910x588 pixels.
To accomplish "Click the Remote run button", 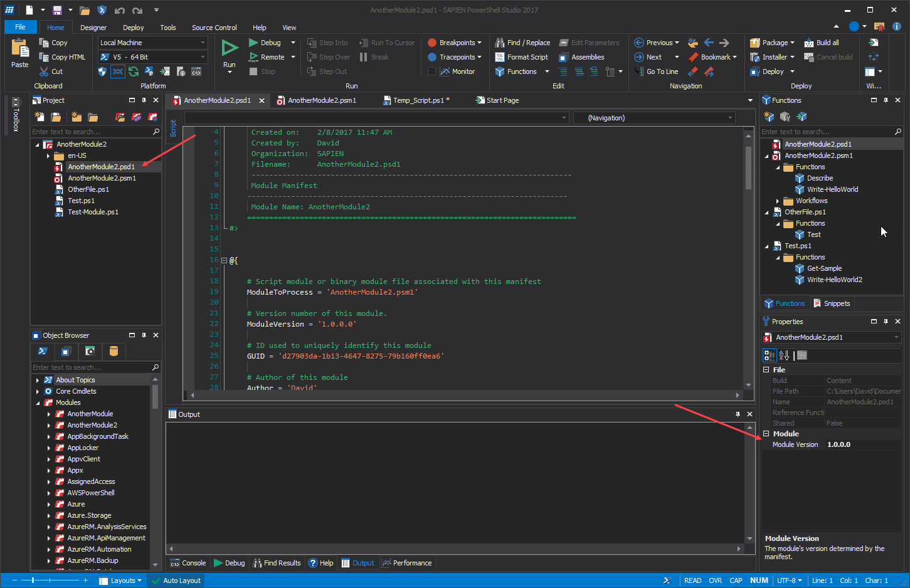I will pos(267,57).
